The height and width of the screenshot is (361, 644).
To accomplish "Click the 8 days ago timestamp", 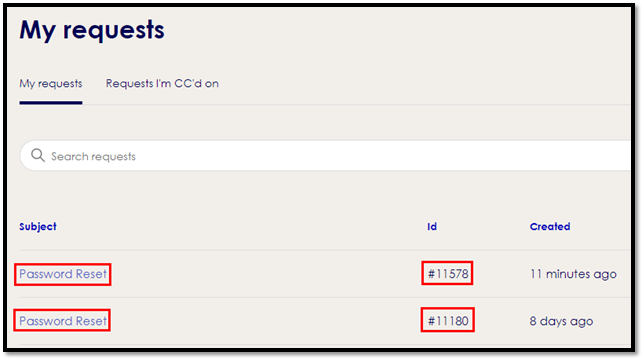I will pyautogui.click(x=561, y=321).
